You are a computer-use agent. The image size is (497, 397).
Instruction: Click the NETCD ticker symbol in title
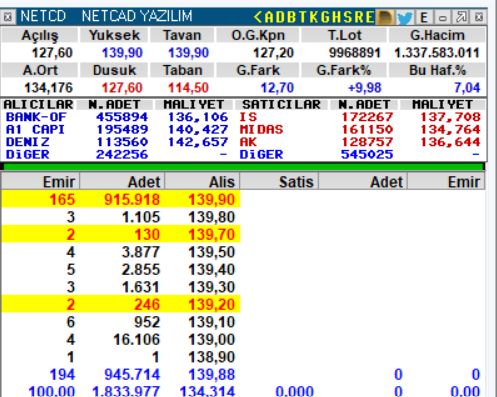tap(43, 16)
